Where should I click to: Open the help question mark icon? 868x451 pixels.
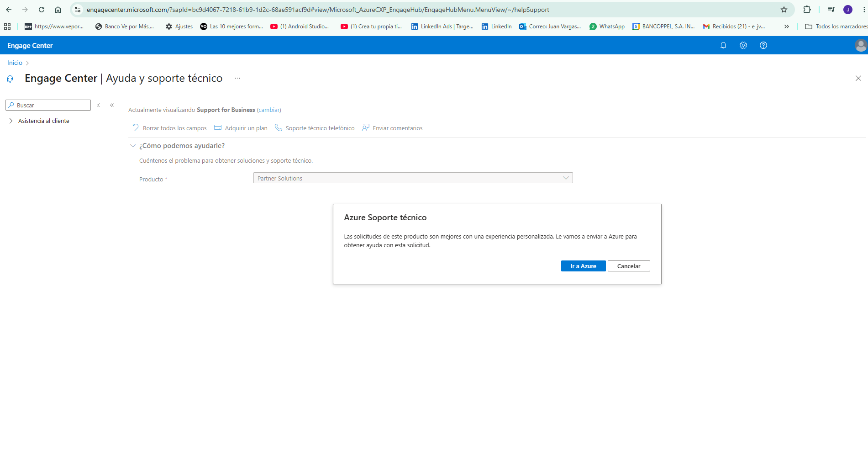point(763,45)
